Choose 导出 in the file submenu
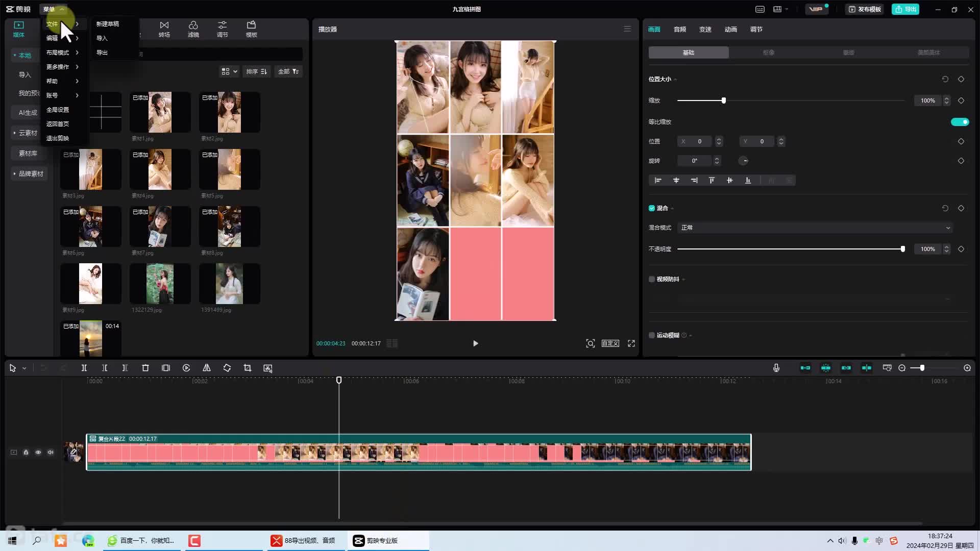980x551 pixels. [x=102, y=53]
